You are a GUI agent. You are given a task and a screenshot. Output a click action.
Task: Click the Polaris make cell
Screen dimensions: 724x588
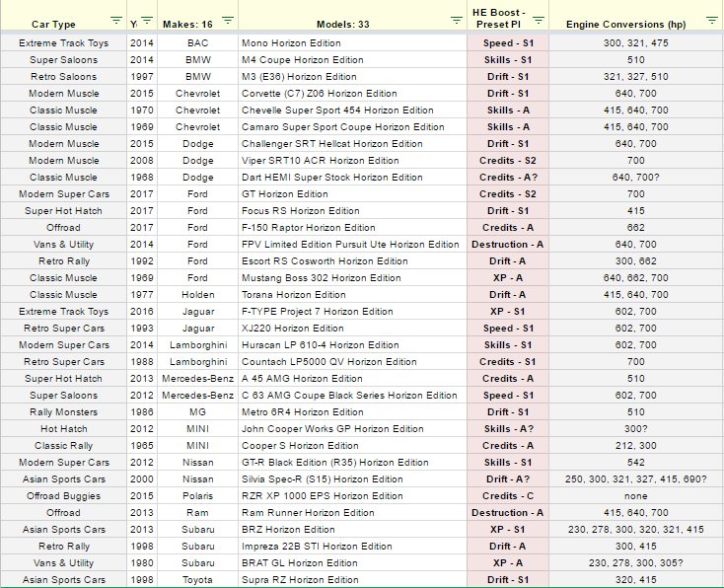197,496
